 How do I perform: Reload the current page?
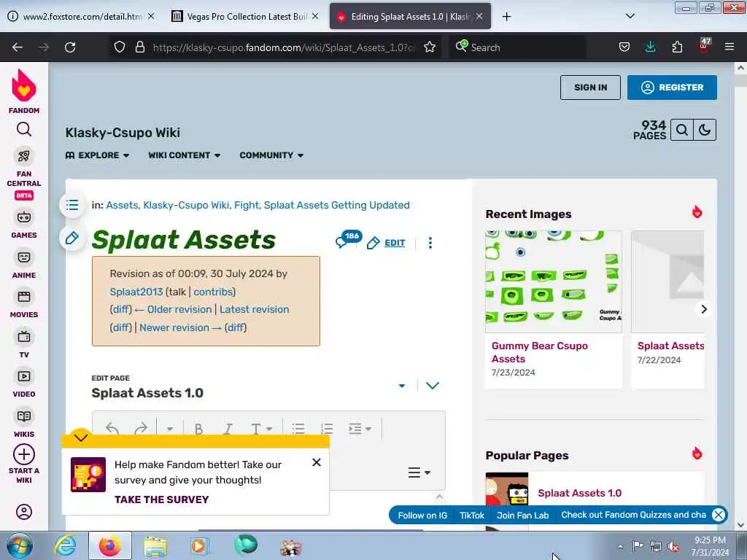click(70, 47)
